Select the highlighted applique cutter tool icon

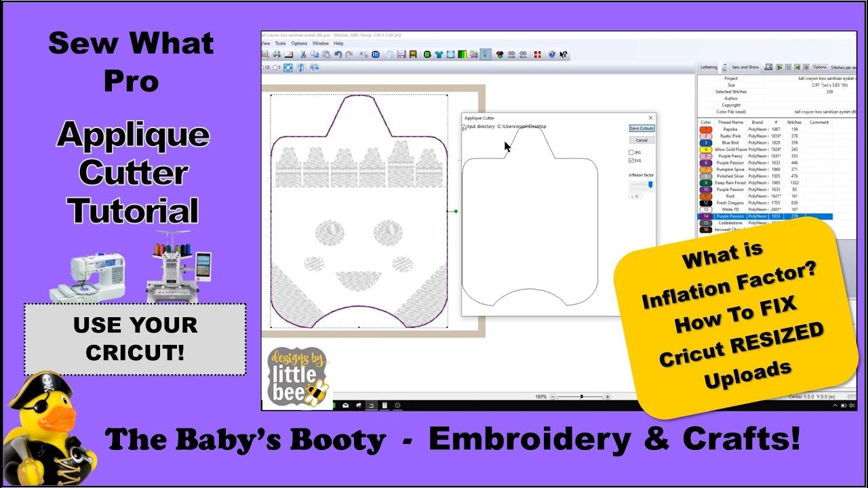pos(486,54)
